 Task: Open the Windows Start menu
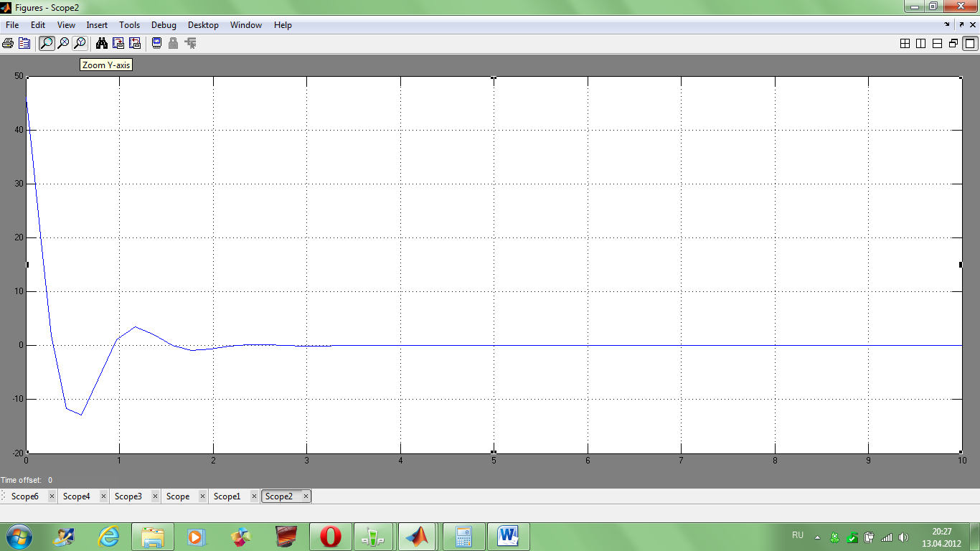[19, 537]
